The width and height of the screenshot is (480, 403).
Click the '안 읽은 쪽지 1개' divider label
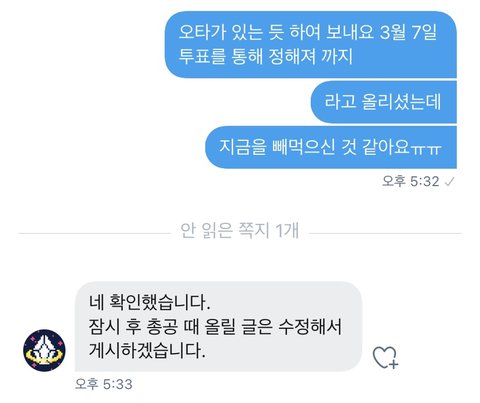click(239, 230)
